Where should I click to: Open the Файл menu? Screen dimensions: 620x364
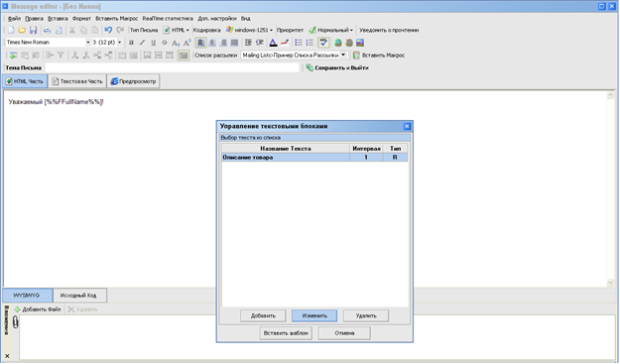tap(14, 19)
